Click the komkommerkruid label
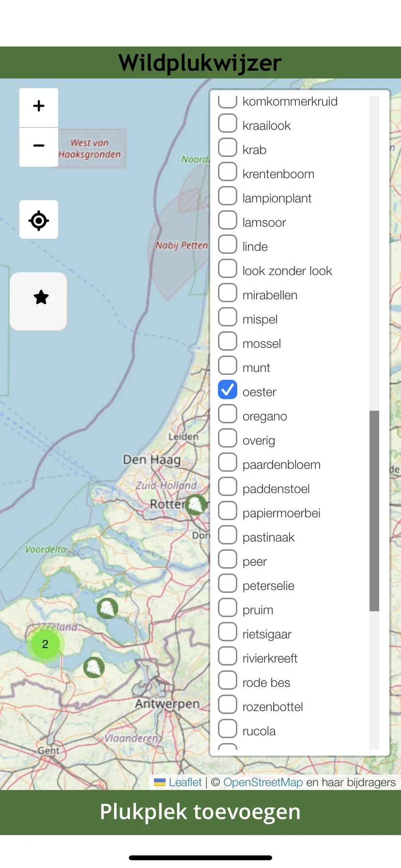Screen dimensions: 401x868 (290, 101)
